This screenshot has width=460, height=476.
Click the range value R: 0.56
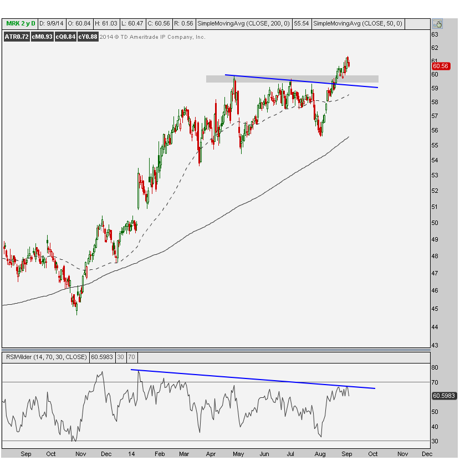pos(183,23)
